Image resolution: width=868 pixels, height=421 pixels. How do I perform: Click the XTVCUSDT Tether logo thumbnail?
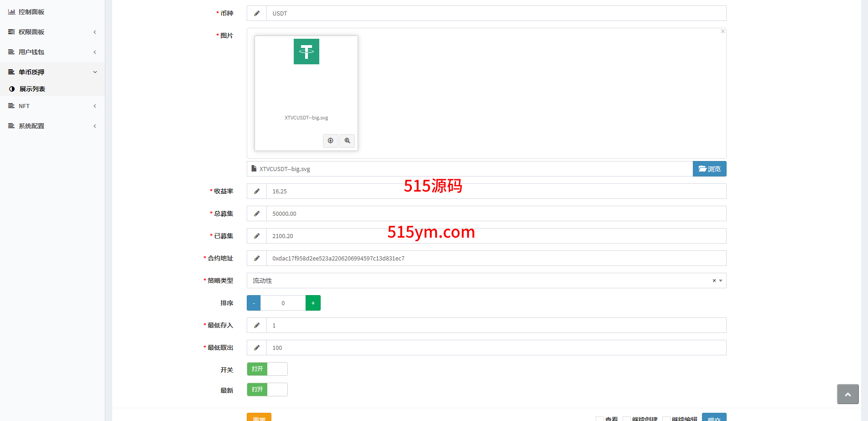[x=306, y=52]
